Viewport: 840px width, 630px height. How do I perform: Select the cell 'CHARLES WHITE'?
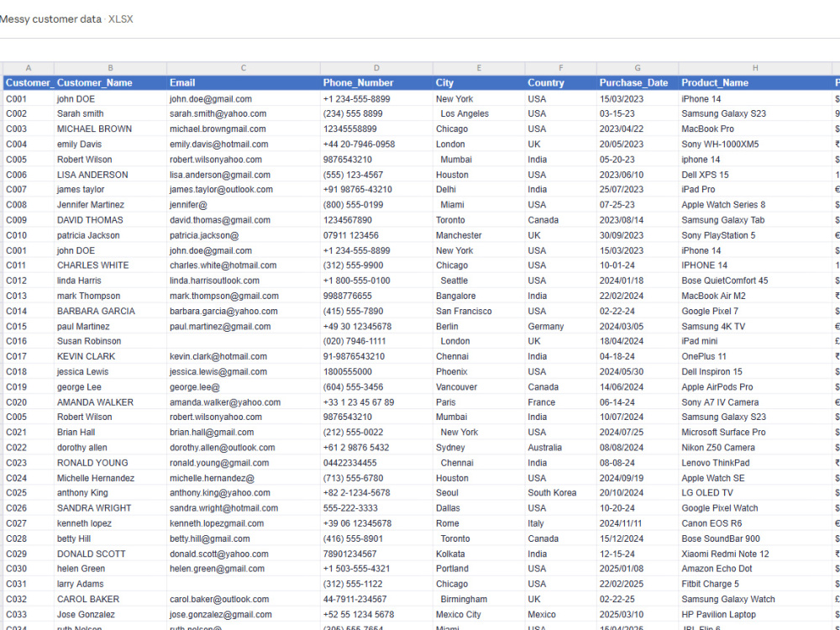click(x=110, y=265)
